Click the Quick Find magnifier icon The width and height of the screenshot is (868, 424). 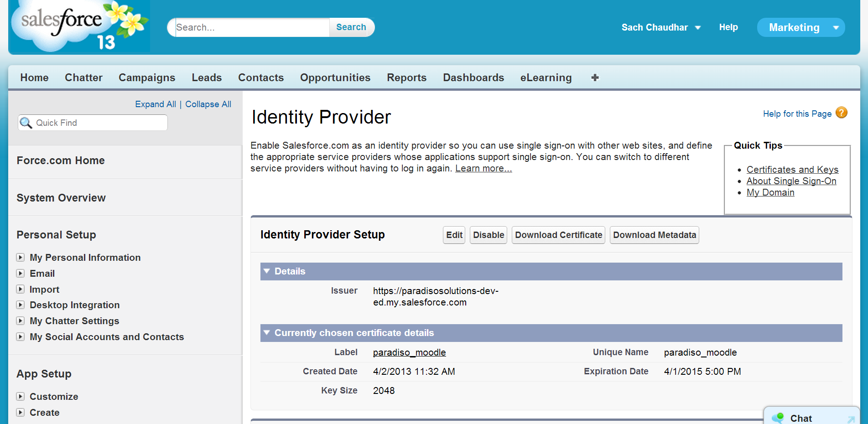[26, 123]
